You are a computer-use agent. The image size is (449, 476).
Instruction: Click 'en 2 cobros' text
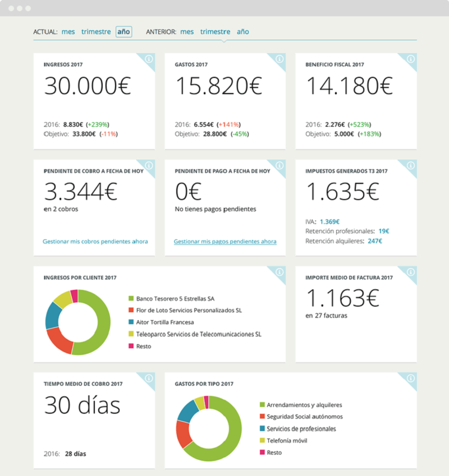[61, 209]
